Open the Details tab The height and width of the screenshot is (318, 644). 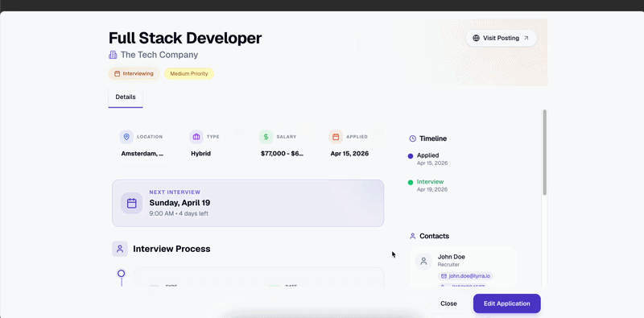(x=126, y=97)
